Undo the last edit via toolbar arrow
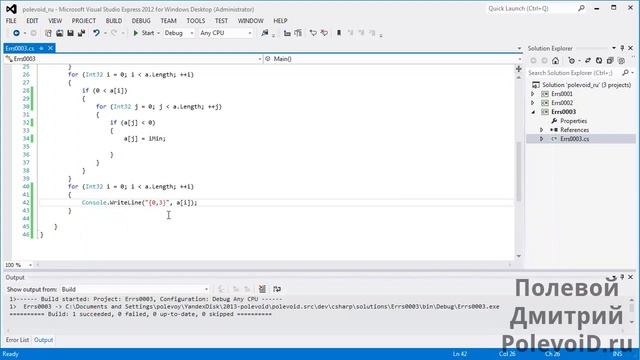The image size is (640, 360). (96, 33)
